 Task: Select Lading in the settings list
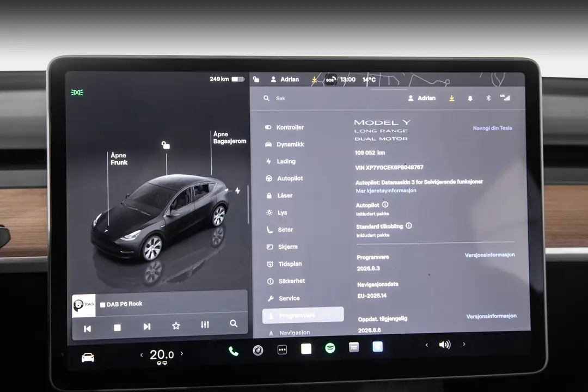[x=281, y=161]
